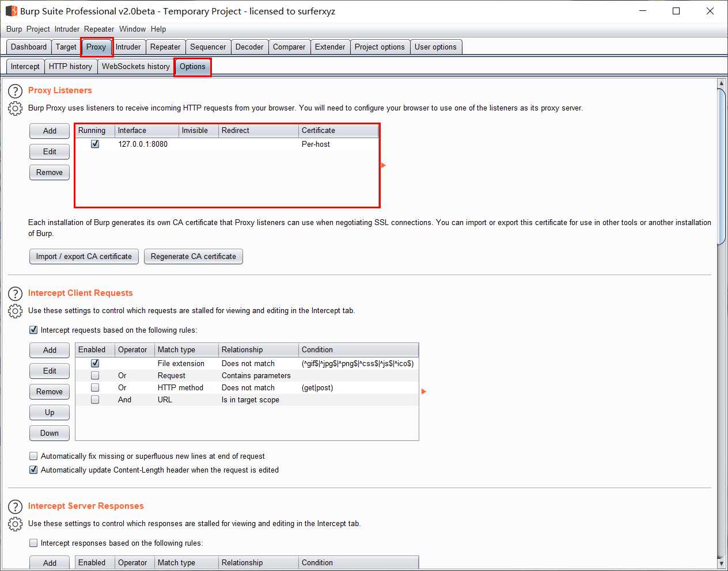Enable the URL in target scope rule

[95, 399]
